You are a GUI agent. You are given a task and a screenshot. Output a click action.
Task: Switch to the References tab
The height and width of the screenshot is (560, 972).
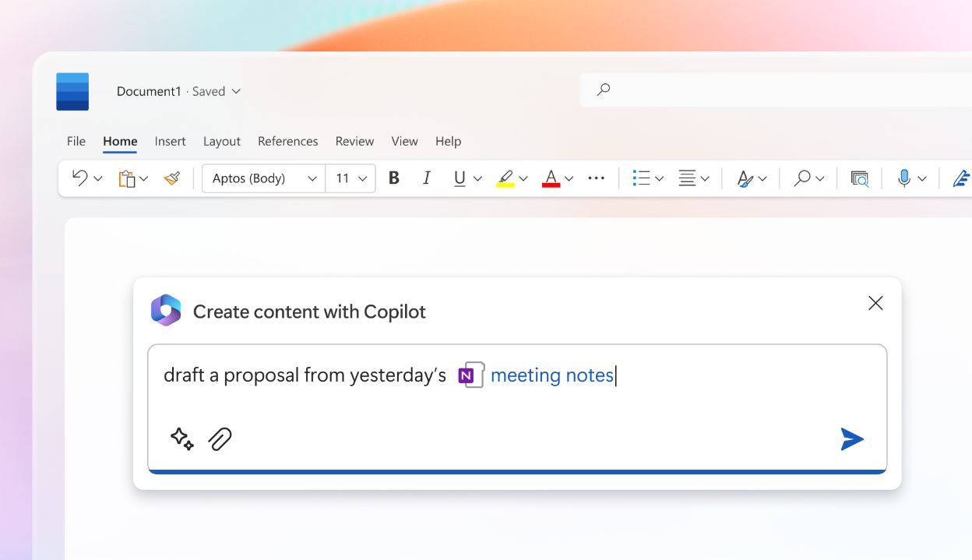[x=288, y=141]
